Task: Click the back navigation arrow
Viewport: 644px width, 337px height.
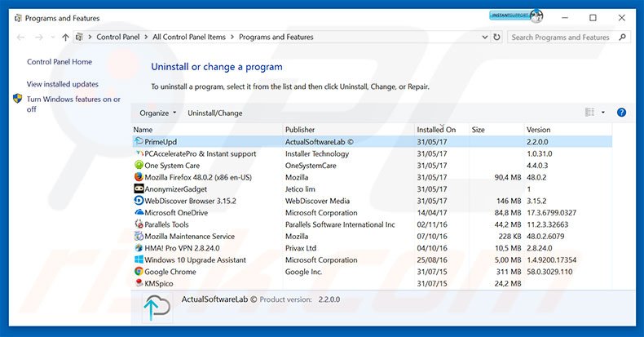Action: pyautogui.click(x=20, y=38)
